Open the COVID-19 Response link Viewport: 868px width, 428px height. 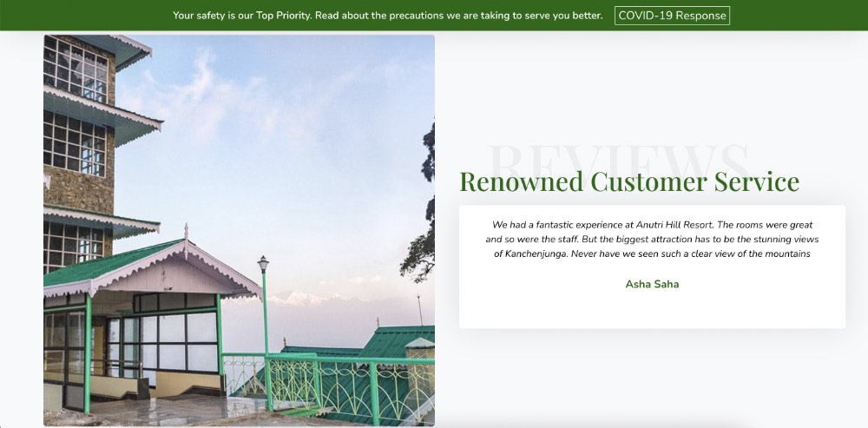672,16
